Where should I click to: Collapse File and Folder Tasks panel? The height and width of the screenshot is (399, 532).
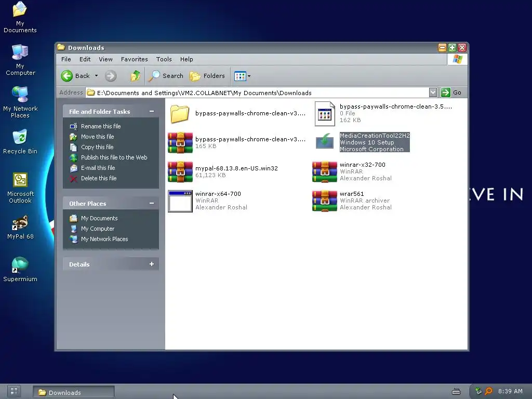pos(152,111)
